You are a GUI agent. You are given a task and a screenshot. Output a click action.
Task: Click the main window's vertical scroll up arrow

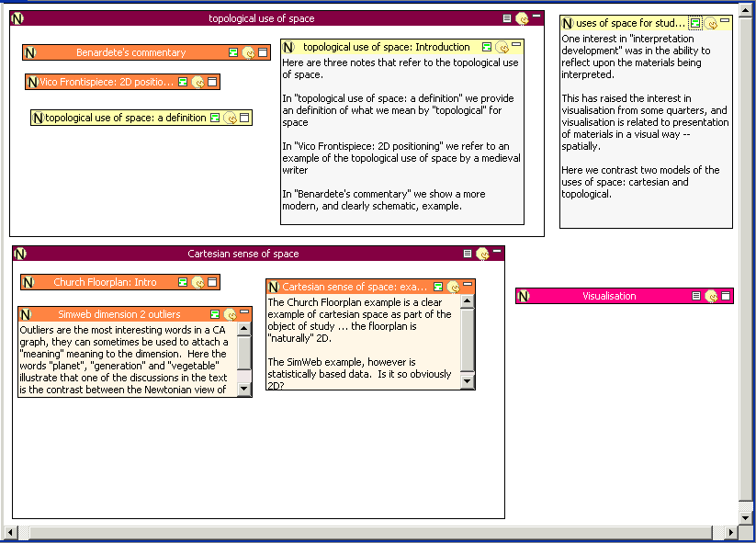click(x=745, y=12)
